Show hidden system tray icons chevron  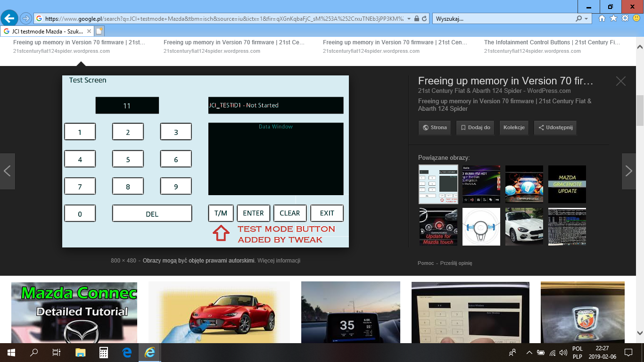529,353
